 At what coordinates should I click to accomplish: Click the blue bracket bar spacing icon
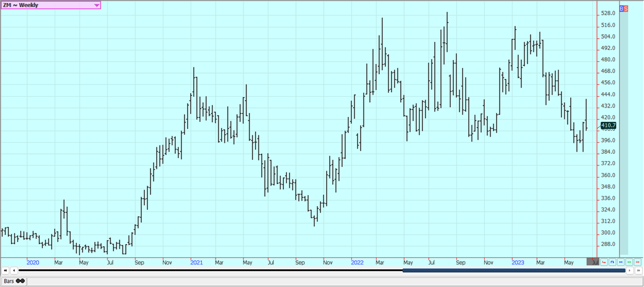(x=613, y=262)
